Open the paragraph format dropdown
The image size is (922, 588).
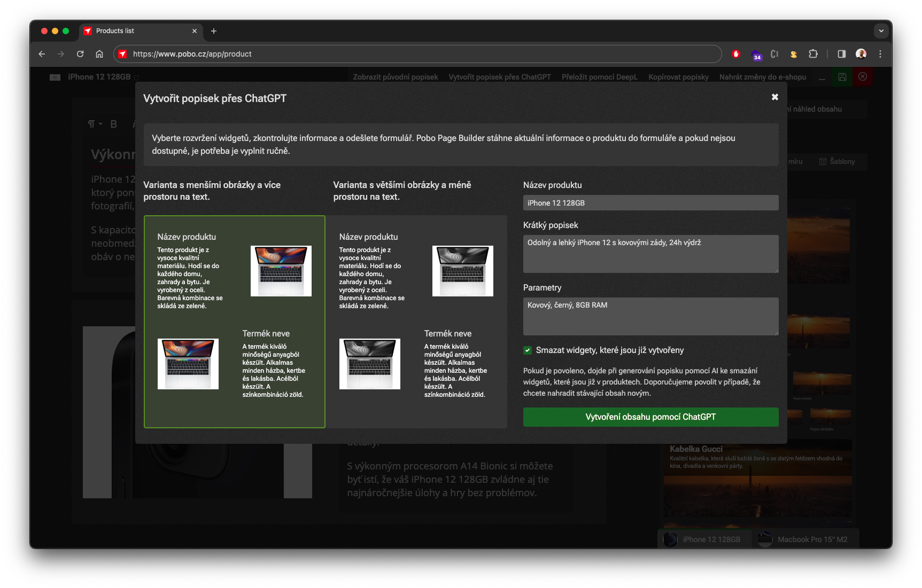95,124
